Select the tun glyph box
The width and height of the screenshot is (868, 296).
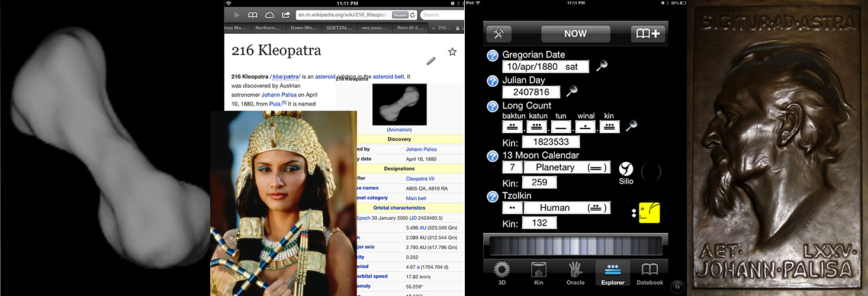561,127
